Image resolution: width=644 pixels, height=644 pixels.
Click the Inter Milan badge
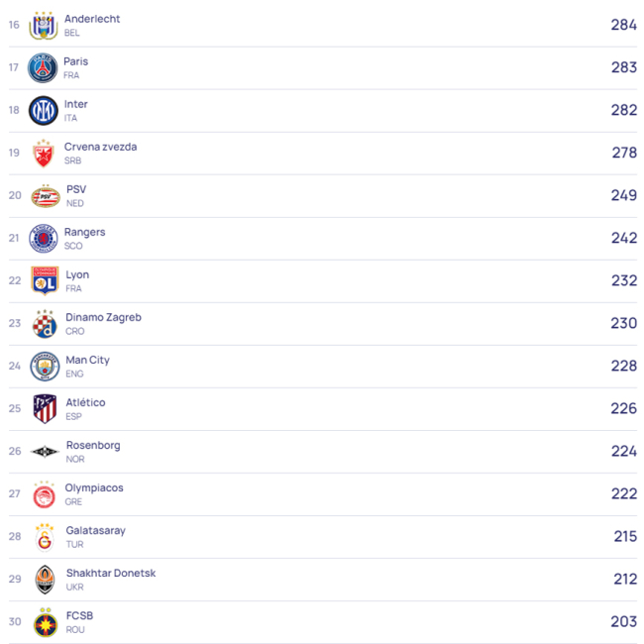point(44,110)
